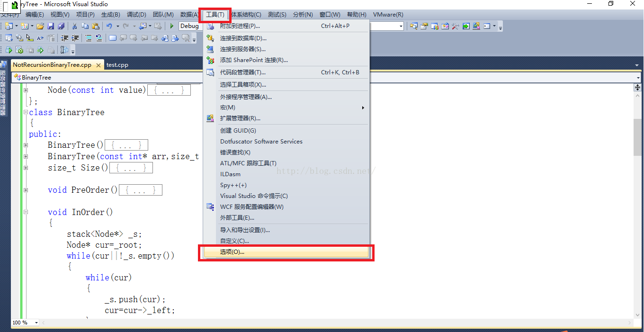Switch to the test.cpp tab
The width and height of the screenshot is (644, 332).
117,64
